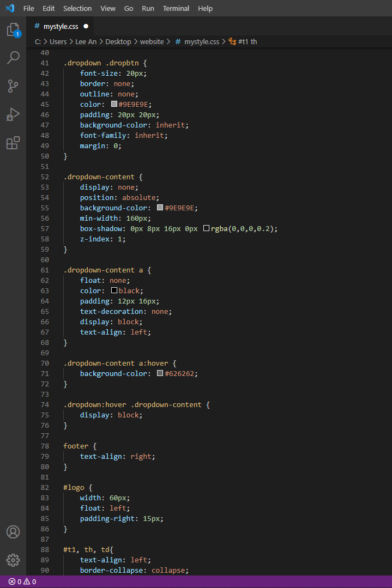Click the unsaved dot on mystyle.css tab
Screen dimensions: 392x588
86,26
